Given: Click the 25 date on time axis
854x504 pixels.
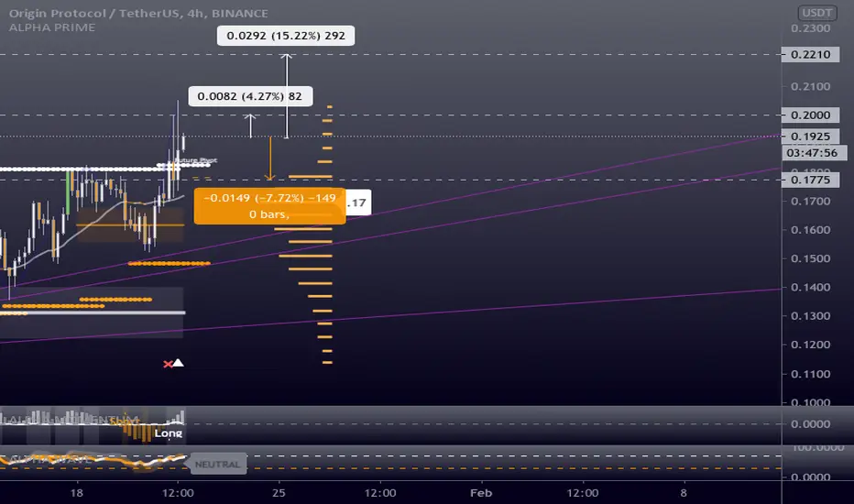Looking at the screenshot, I should 279,493.
